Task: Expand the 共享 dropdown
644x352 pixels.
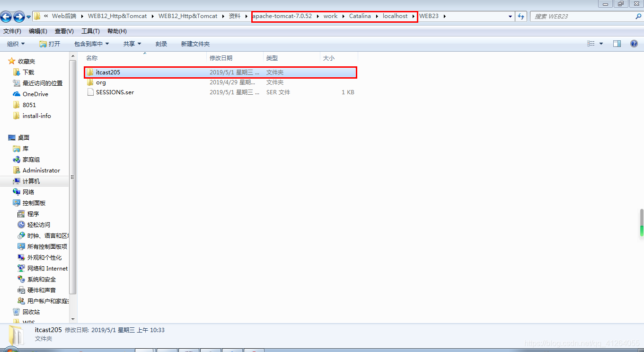Action: pos(132,44)
